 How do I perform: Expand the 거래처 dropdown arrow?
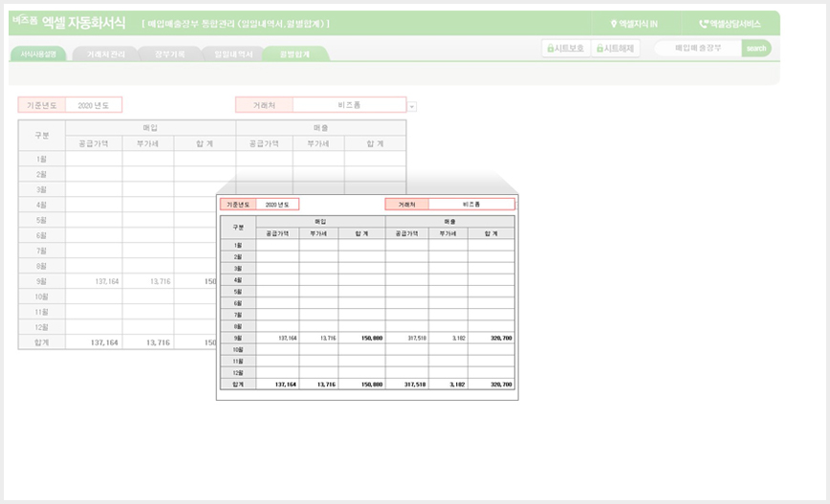(412, 106)
